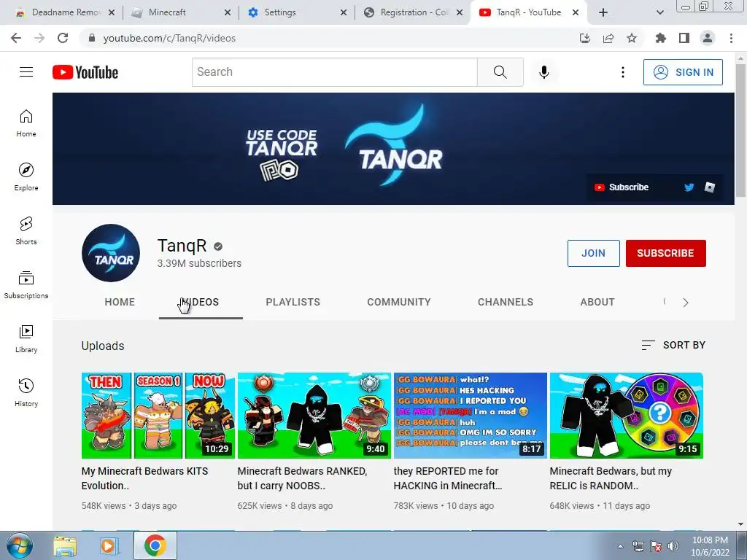
Task: Click the red SUBSCRIBE button
Action: pyautogui.click(x=665, y=253)
